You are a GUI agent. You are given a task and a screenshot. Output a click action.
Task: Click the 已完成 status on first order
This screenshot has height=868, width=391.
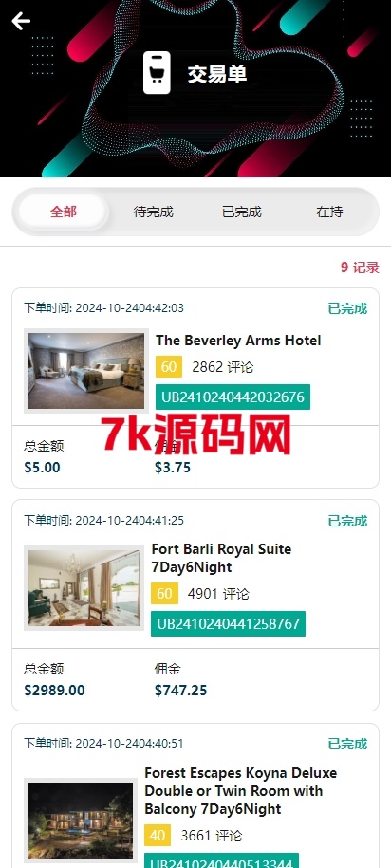click(x=347, y=308)
